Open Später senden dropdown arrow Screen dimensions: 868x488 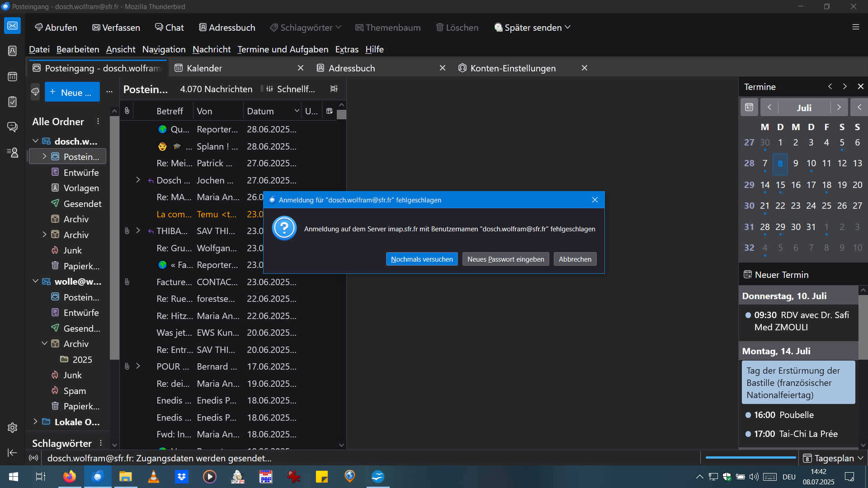coord(568,28)
